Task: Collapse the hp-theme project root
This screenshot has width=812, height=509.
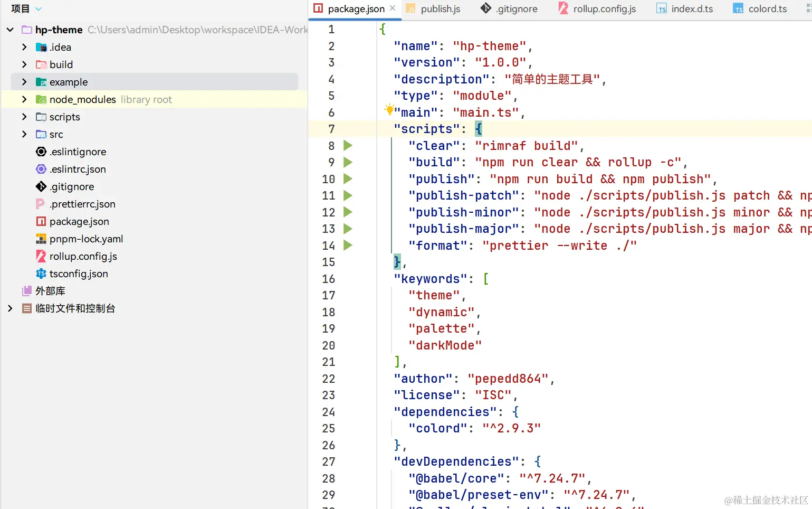Action: pyautogui.click(x=10, y=30)
